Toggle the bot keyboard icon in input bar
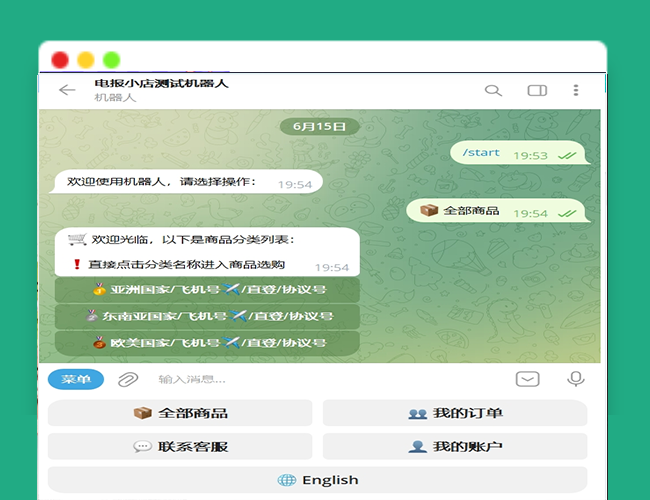This screenshot has width=650, height=500. pos(527,379)
